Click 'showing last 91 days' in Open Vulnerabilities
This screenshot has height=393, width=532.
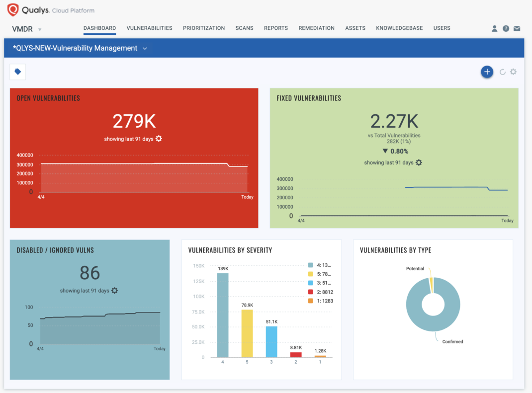[129, 139]
